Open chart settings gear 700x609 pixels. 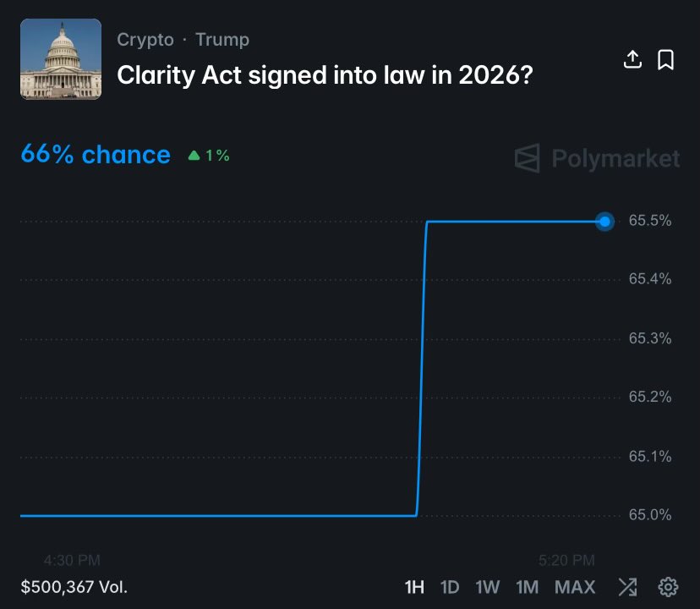669,586
